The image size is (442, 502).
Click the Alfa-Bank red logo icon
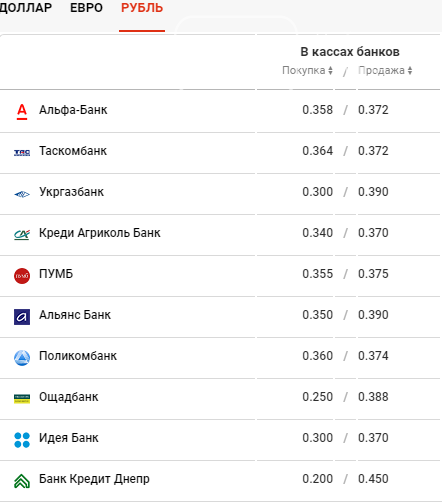pyautogui.click(x=22, y=111)
